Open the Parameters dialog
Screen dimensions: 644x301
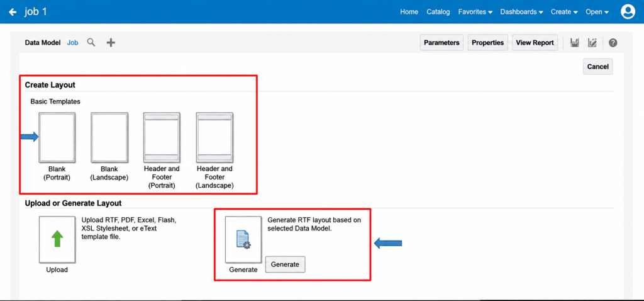point(441,43)
